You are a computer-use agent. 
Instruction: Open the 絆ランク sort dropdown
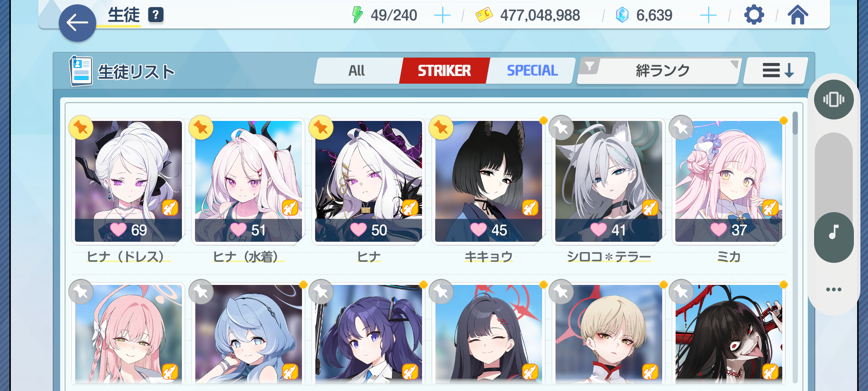(663, 71)
